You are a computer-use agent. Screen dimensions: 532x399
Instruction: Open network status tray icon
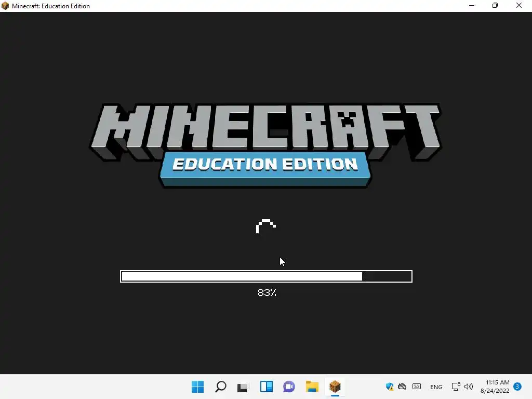click(x=456, y=387)
